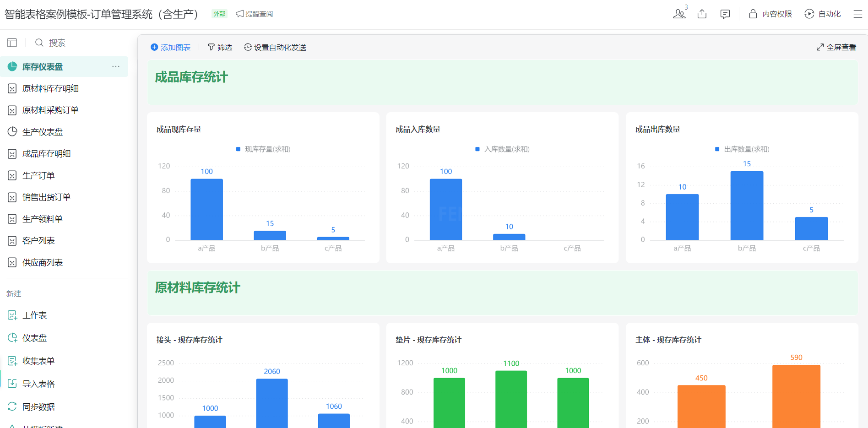This screenshot has width=868, height=428.
Task: Click 内容权限 lock icon
Action: (753, 14)
